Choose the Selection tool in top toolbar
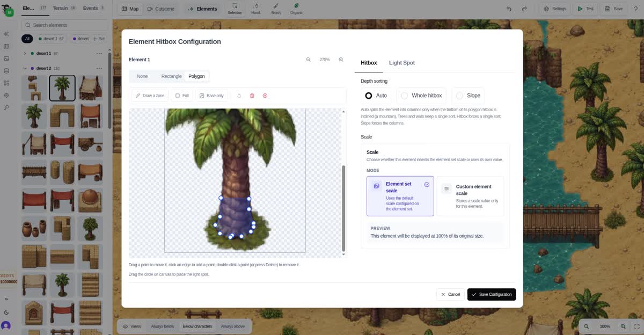The image size is (644, 335). point(235,9)
